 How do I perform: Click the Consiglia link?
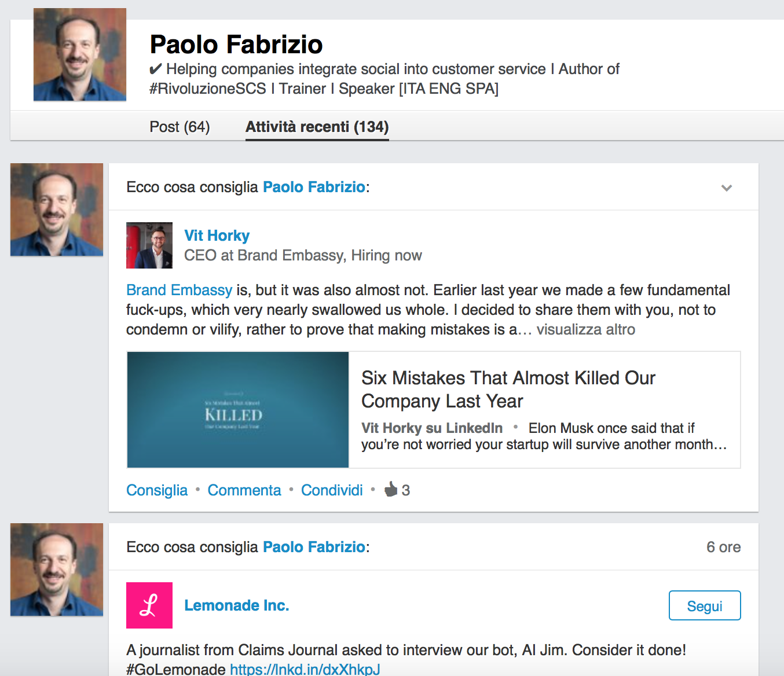click(157, 490)
